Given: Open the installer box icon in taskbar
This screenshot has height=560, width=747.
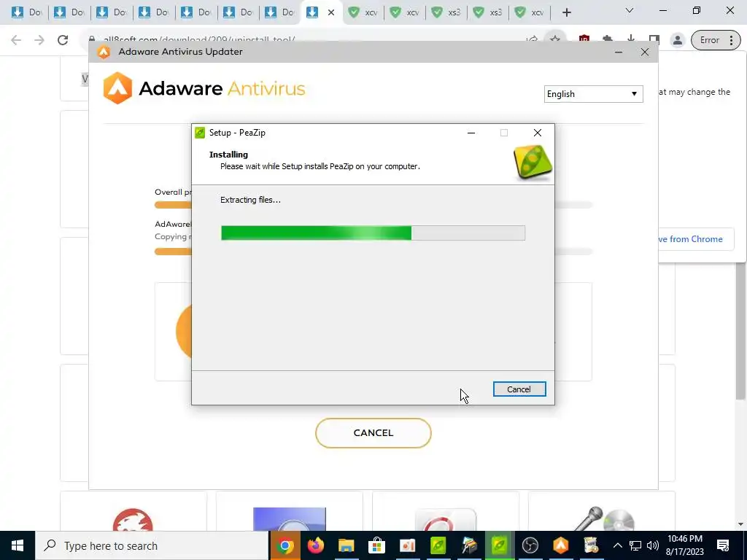Looking at the screenshot, I should 591,545.
